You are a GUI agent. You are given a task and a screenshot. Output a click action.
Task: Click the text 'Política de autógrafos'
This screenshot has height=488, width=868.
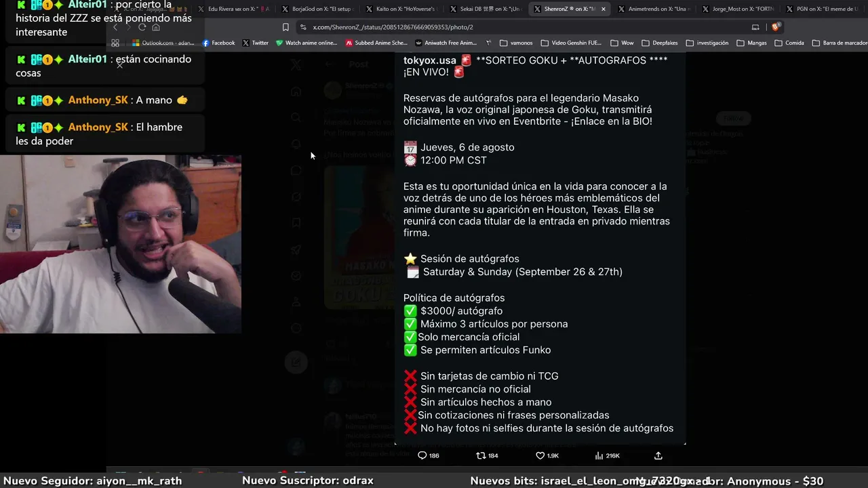[454, 298]
